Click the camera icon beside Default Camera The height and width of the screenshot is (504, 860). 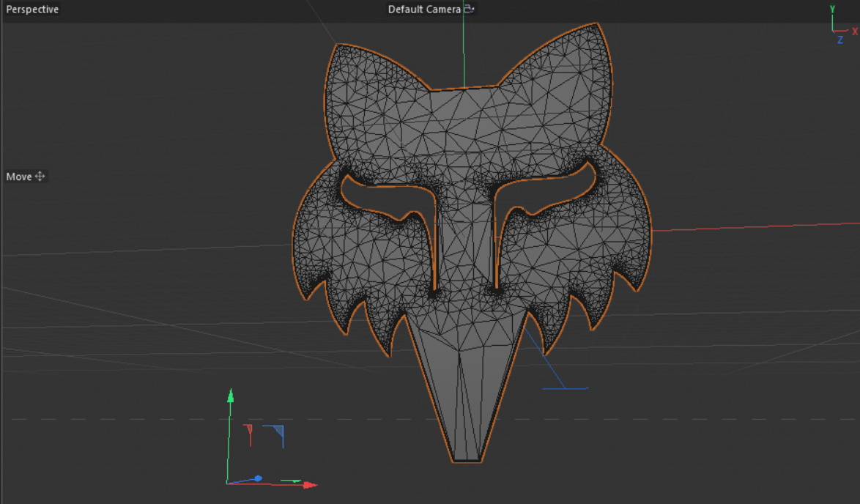pos(469,9)
